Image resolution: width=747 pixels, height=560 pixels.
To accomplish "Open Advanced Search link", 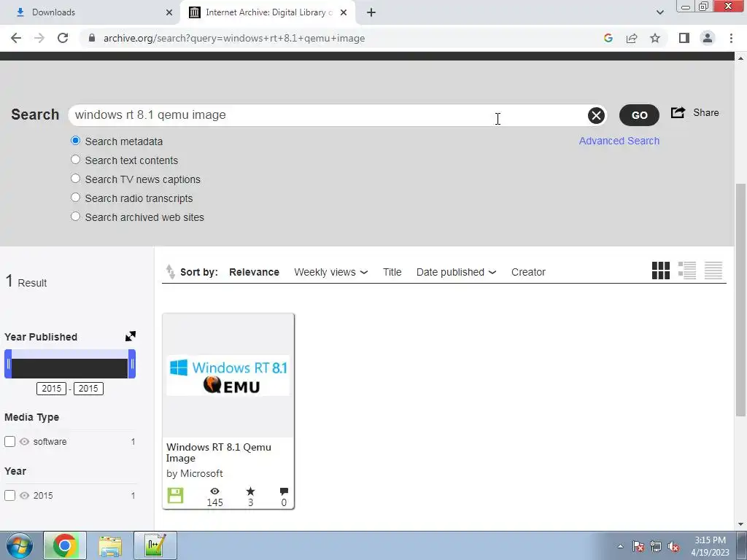I will 619,141.
